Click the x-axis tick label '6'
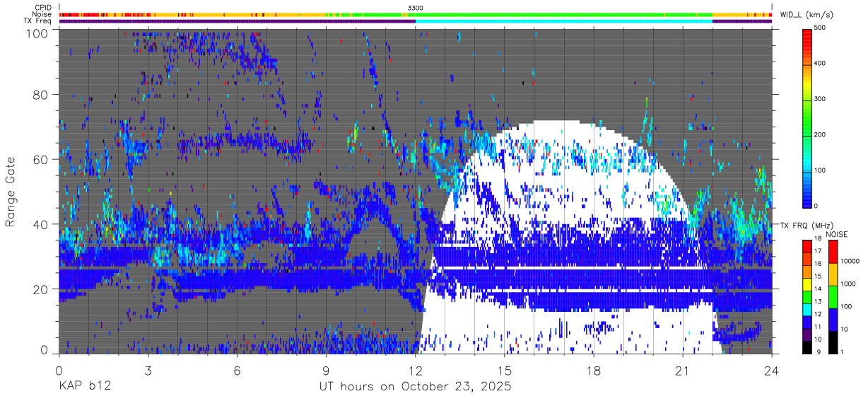The height and width of the screenshot is (401, 868). pos(237,371)
